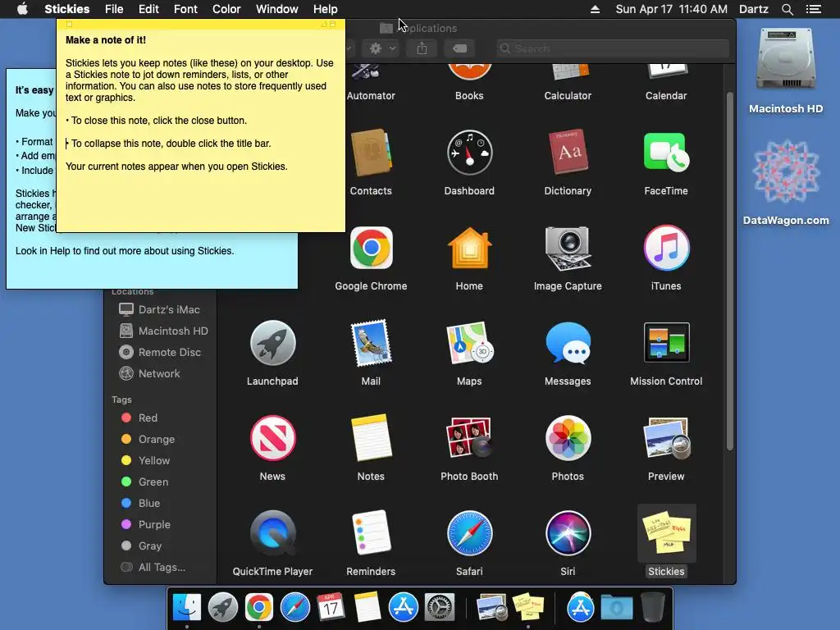Screen dimensions: 840x630
Task: Click the Finder Search field
Action: click(x=612, y=48)
